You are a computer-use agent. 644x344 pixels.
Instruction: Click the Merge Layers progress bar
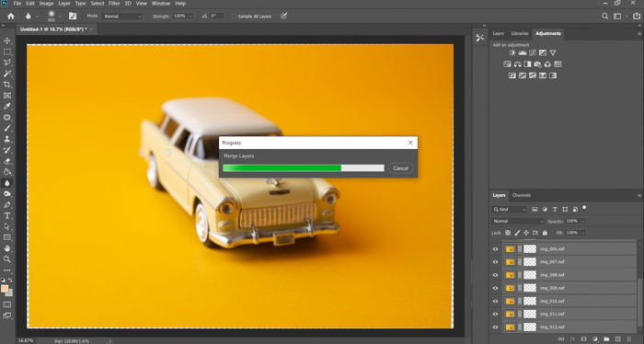click(x=304, y=168)
